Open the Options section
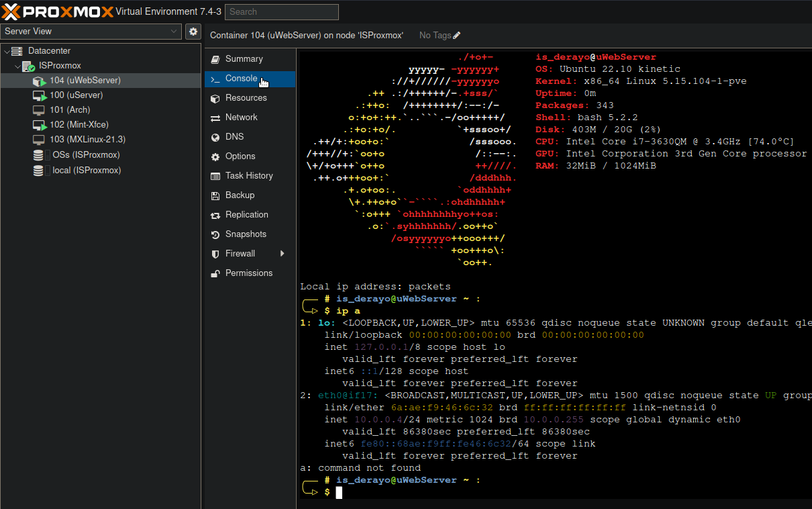Image resolution: width=812 pixels, height=509 pixels. 250,156
